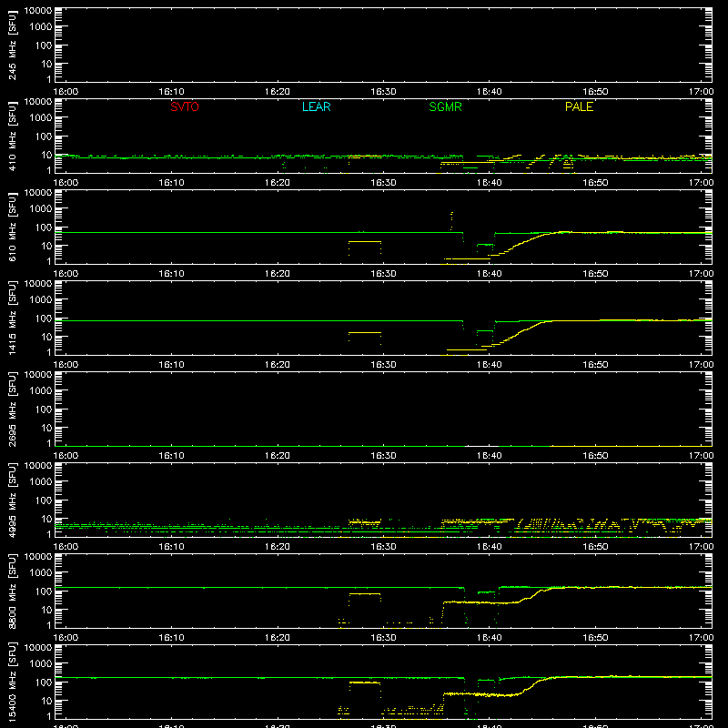Image resolution: width=728 pixels, height=728 pixels.
Task: Click the 16:30 label under the 1415 MHz panel
Action: (383, 365)
